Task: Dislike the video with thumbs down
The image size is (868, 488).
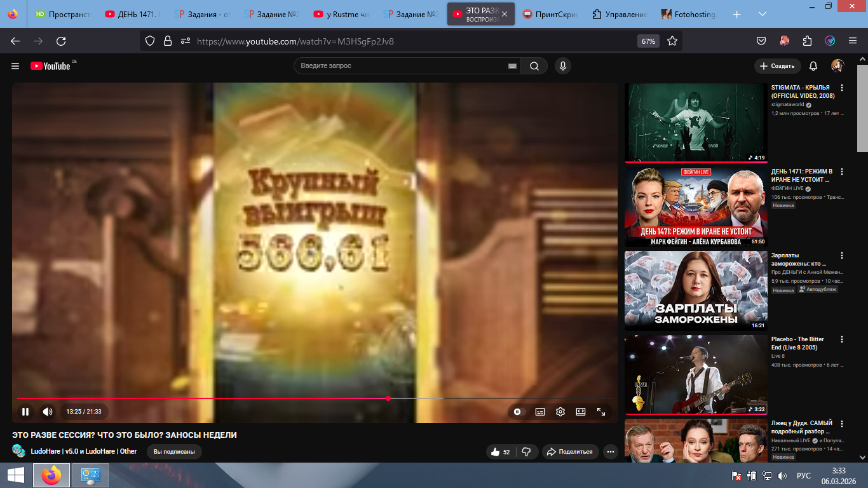Action: coord(526,452)
